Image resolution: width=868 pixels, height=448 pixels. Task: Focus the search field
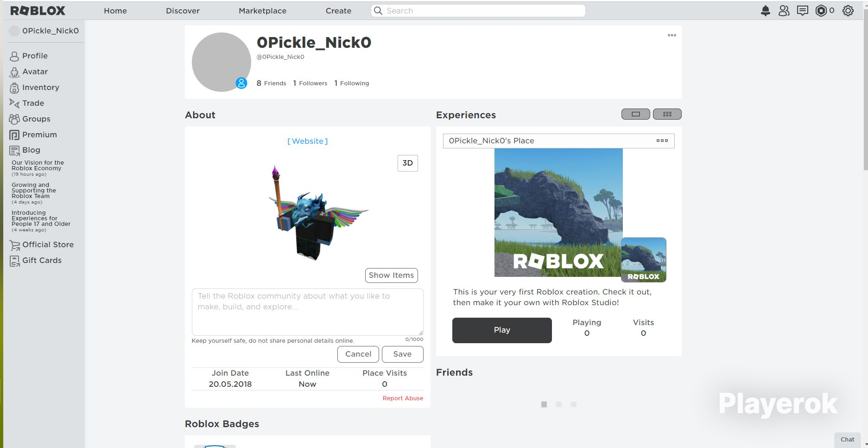pyautogui.click(x=478, y=11)
